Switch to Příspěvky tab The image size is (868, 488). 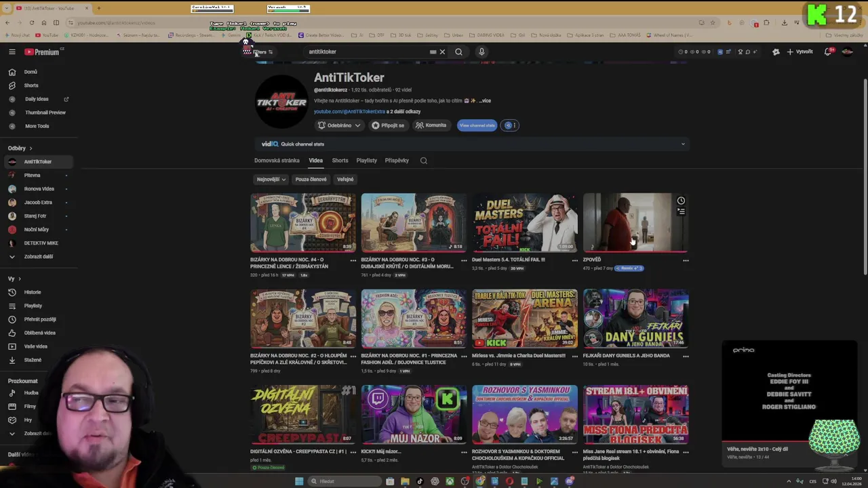coord(397,161)
